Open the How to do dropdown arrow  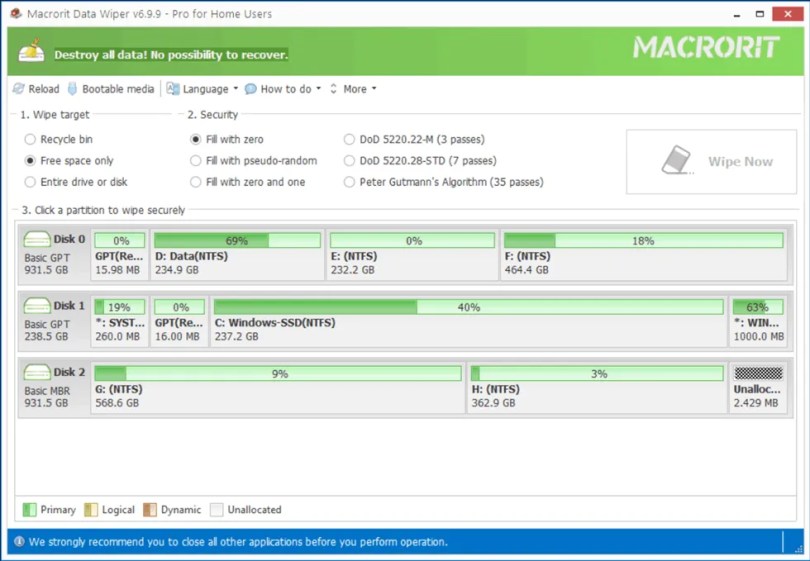318,89
